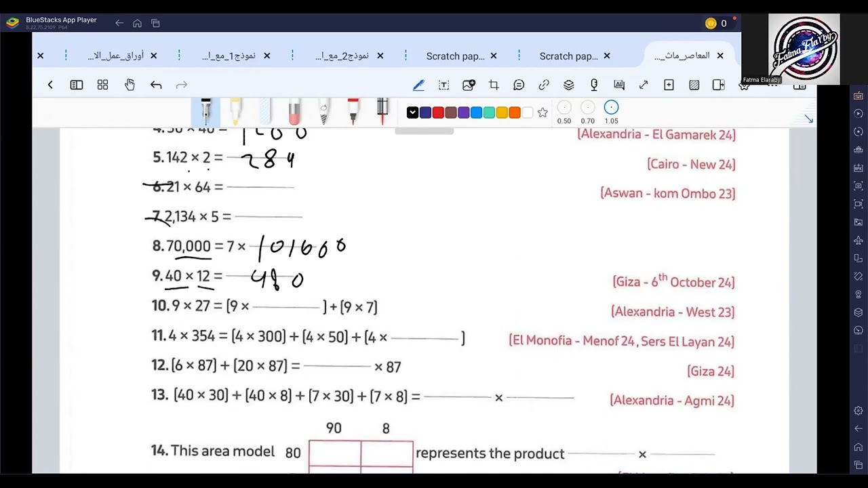Choose the teal green color swatch
Screen dimensions: 868x488
pos(489,113)
